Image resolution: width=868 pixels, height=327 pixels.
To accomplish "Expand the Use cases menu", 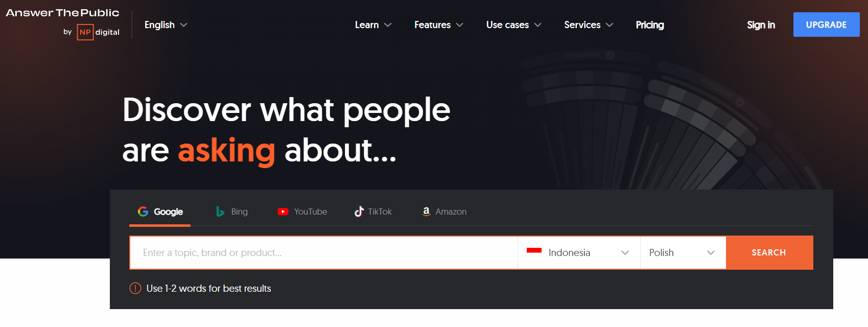I will pos(514,25).
